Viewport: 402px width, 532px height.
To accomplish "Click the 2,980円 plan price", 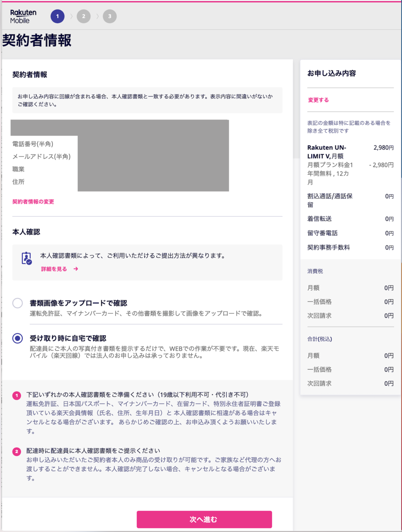I will 383,148.
